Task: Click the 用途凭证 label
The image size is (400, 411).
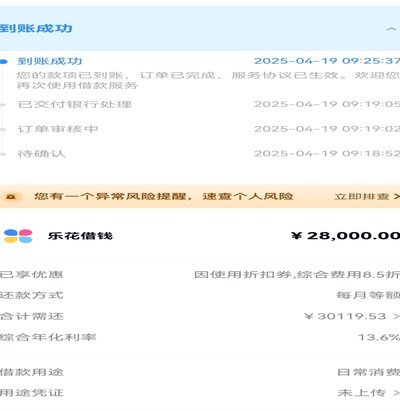Action: click(31, 393)
